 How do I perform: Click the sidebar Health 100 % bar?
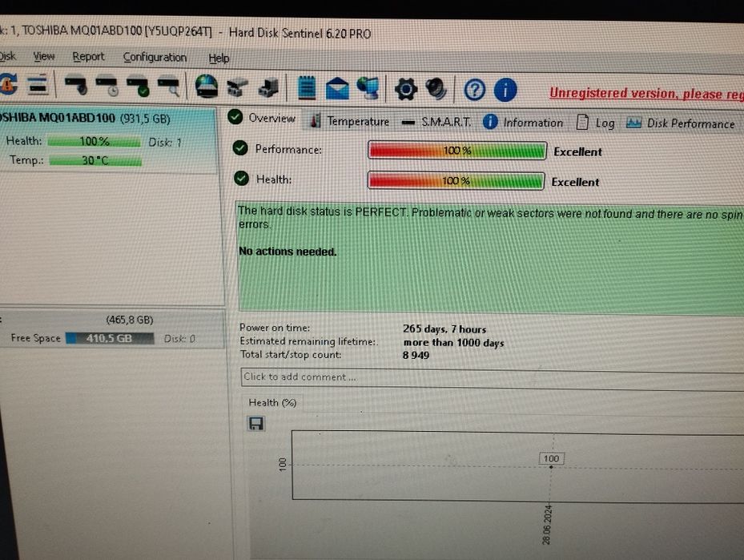94,142
